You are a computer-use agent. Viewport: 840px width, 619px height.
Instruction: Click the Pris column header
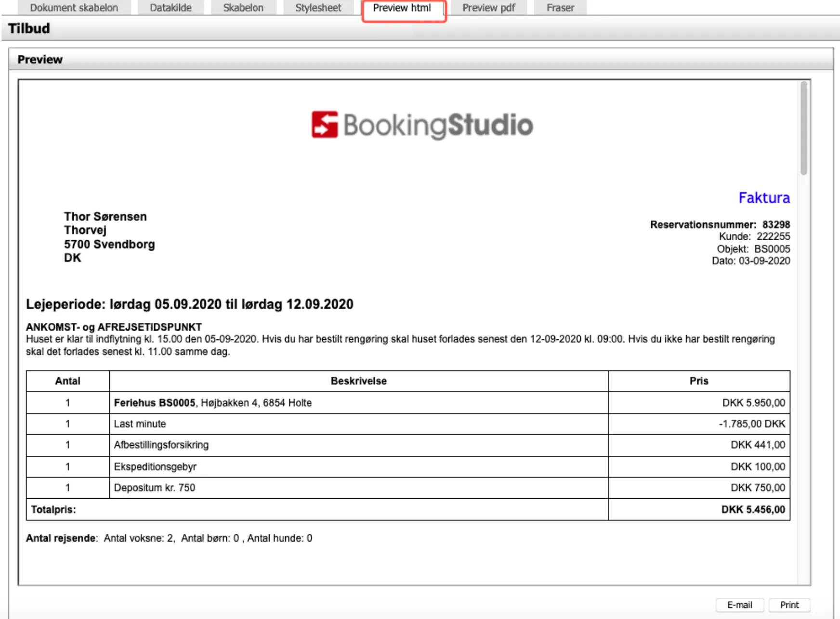[698, 381]
